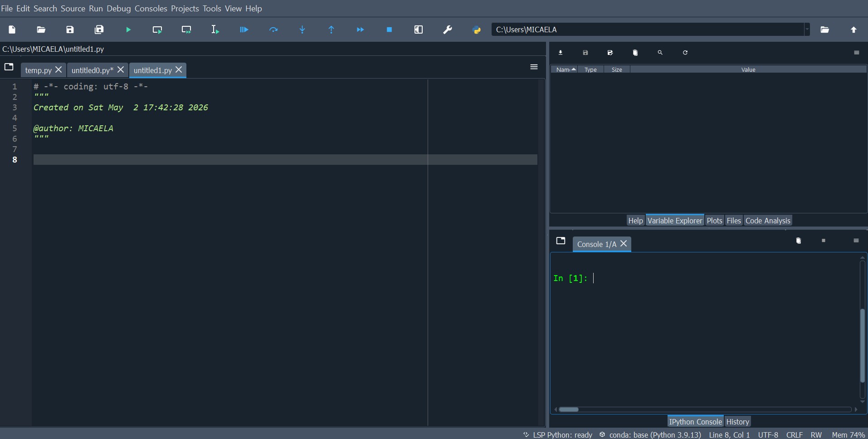
Task: Open console pane options hamburger menu
Action: tap(856, 241)
